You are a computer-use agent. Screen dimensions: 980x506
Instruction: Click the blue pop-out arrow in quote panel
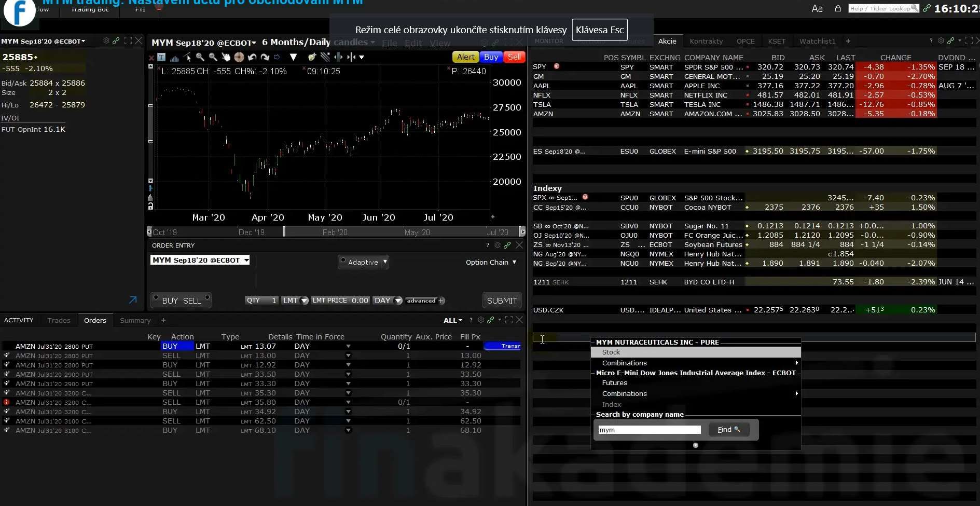point(133,300)
